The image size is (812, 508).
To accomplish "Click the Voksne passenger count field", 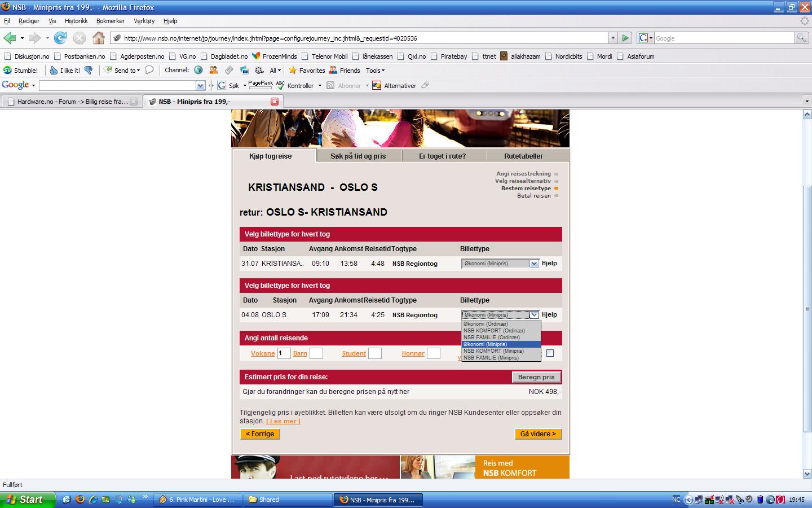I will [x=284, y=353].
